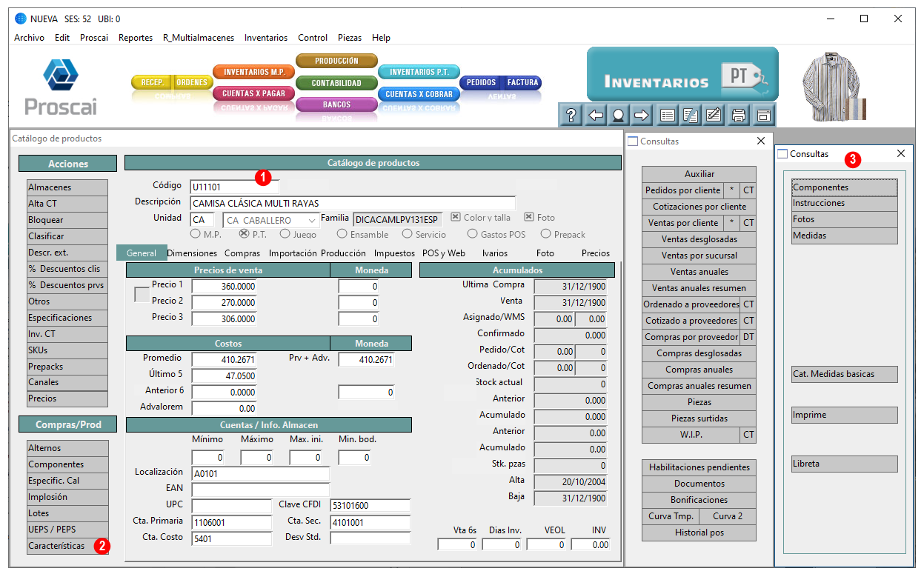924x574 pixels.
Task: Select the Juego radio button
Action: [285, 234]
